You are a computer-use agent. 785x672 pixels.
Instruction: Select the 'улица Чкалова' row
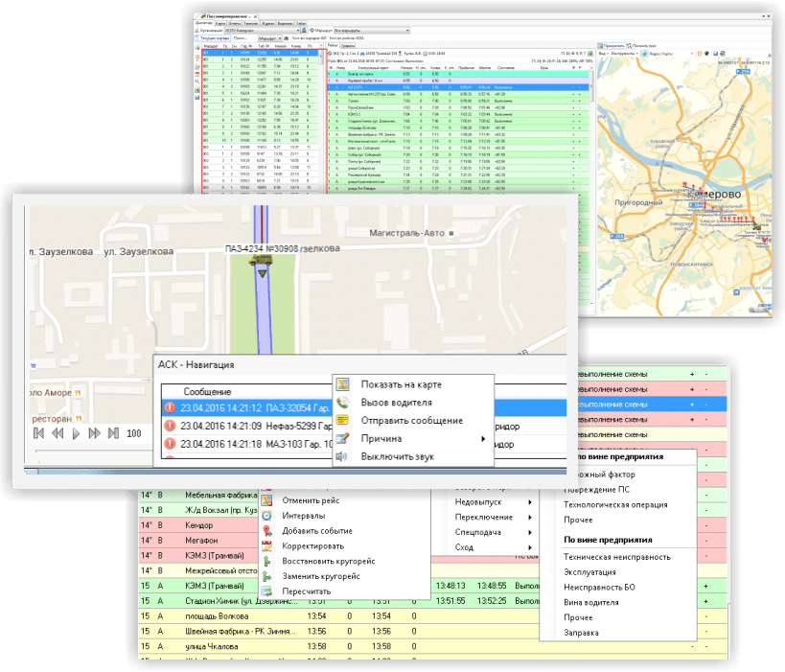pos(433,646)
